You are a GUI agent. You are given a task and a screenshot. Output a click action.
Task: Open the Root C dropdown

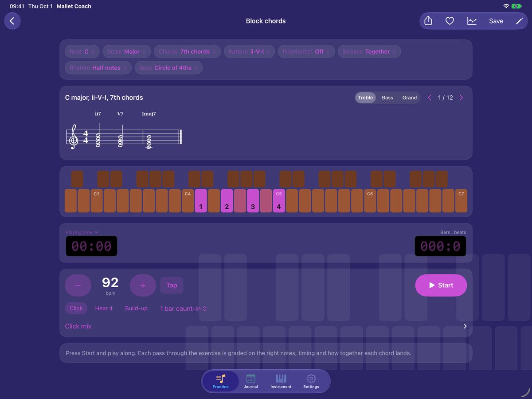pos(82,51)
